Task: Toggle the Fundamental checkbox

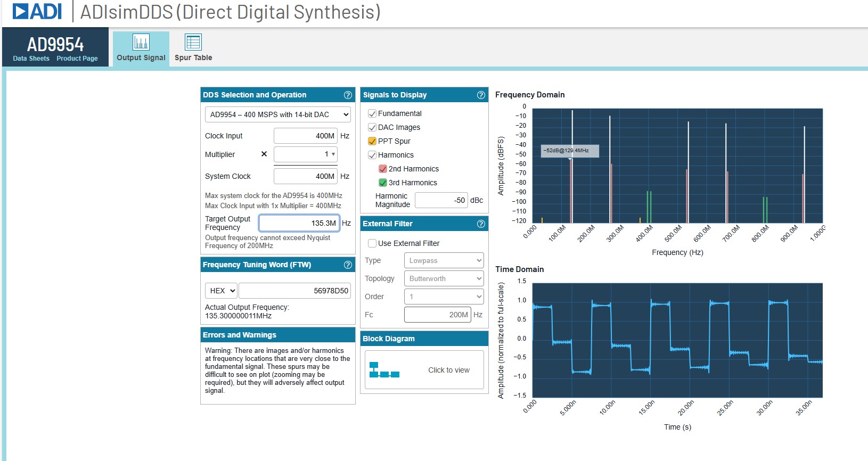Action: (x=372, y=114)
